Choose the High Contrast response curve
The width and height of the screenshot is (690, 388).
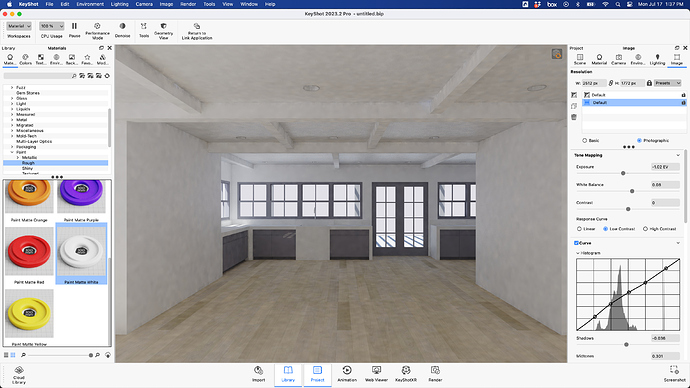click(x=645, y=229)
